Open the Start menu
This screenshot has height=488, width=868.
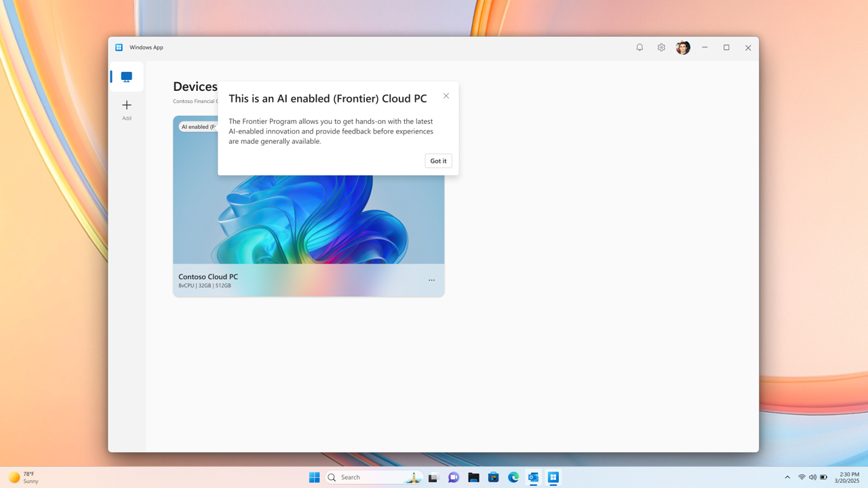point(314,477)
